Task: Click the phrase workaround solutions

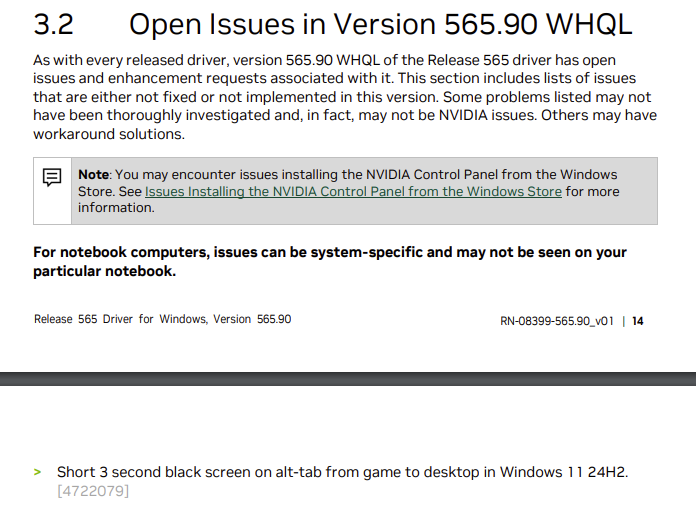Action: point(108,134)
